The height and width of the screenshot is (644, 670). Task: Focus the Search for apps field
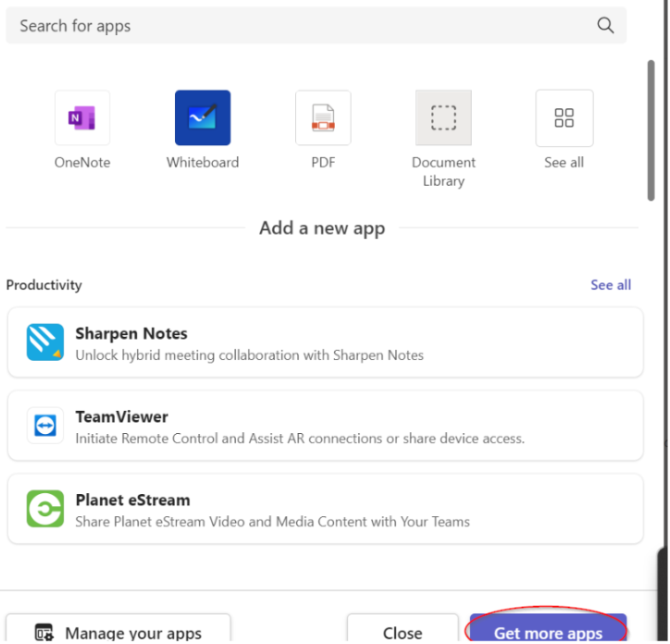point(316,26)
